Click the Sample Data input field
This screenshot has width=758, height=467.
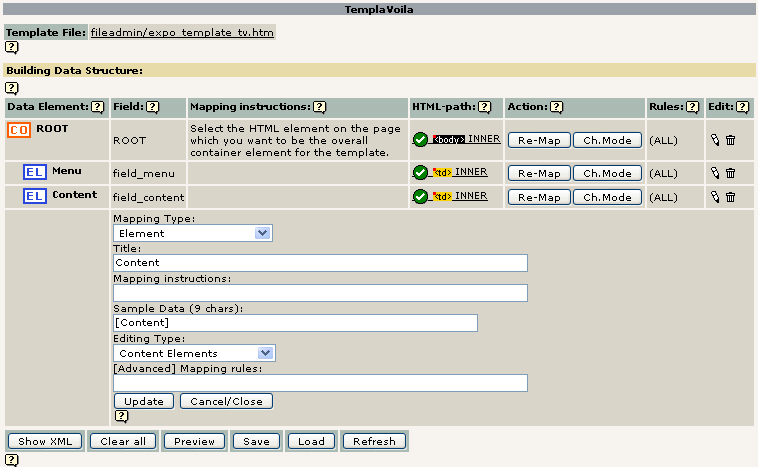click(x=295, y=323)
